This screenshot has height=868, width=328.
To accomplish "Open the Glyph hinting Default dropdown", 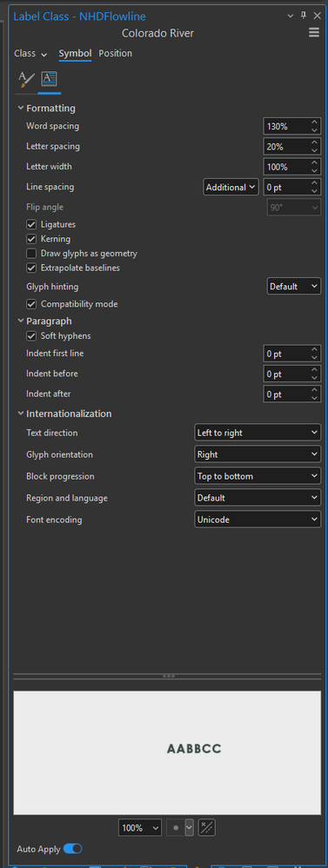I will (x=294, y=286).
